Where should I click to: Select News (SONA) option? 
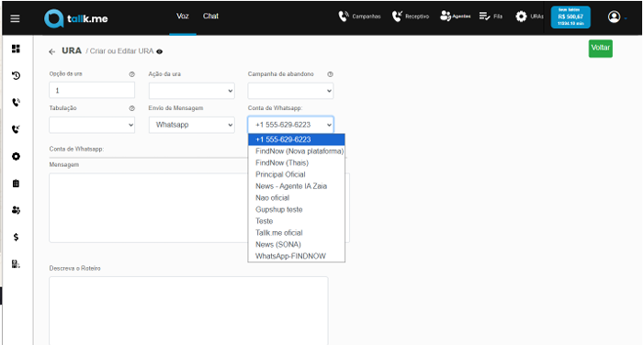coord(297,244)
